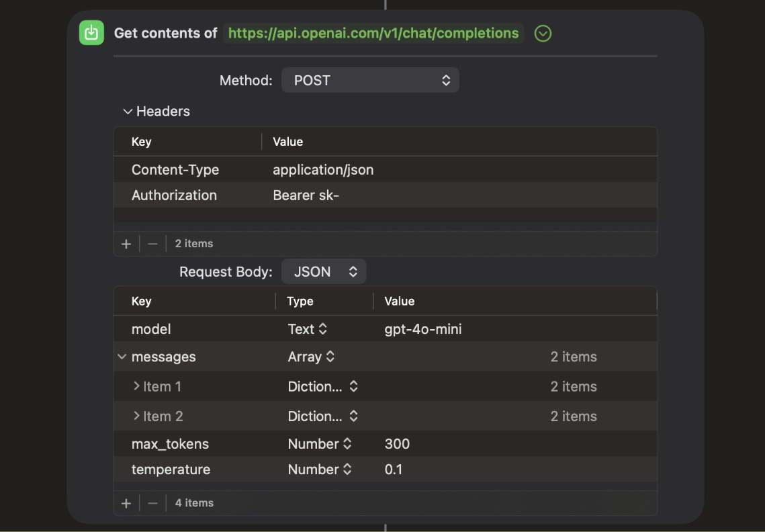Add a request body field with plus
765x532 pixels.
point(126,502)
